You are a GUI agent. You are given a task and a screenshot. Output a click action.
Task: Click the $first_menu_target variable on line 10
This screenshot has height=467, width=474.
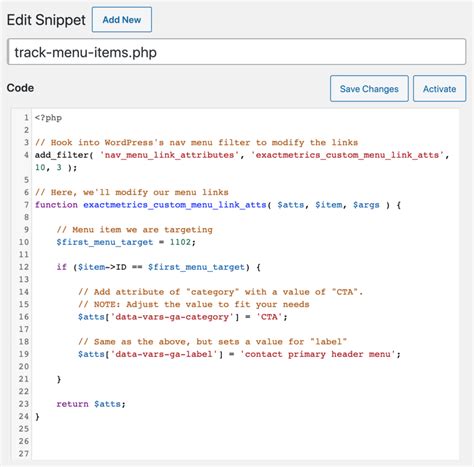coord(104,242)
